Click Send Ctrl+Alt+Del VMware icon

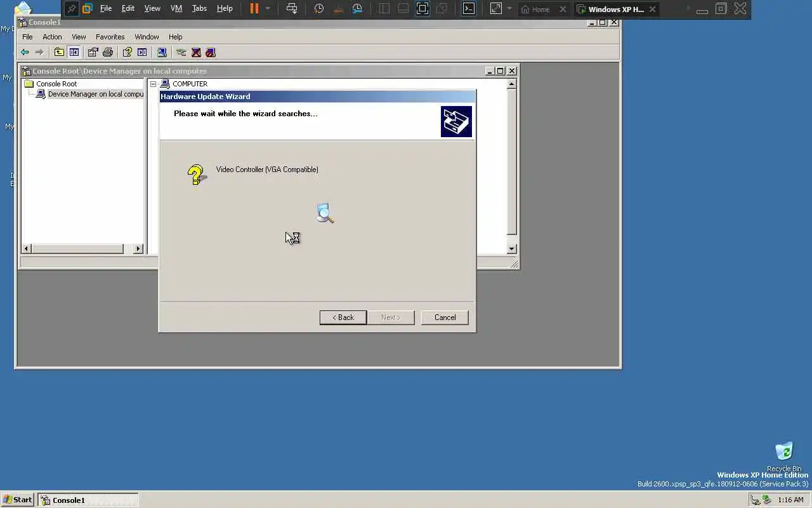pos(292,9)
